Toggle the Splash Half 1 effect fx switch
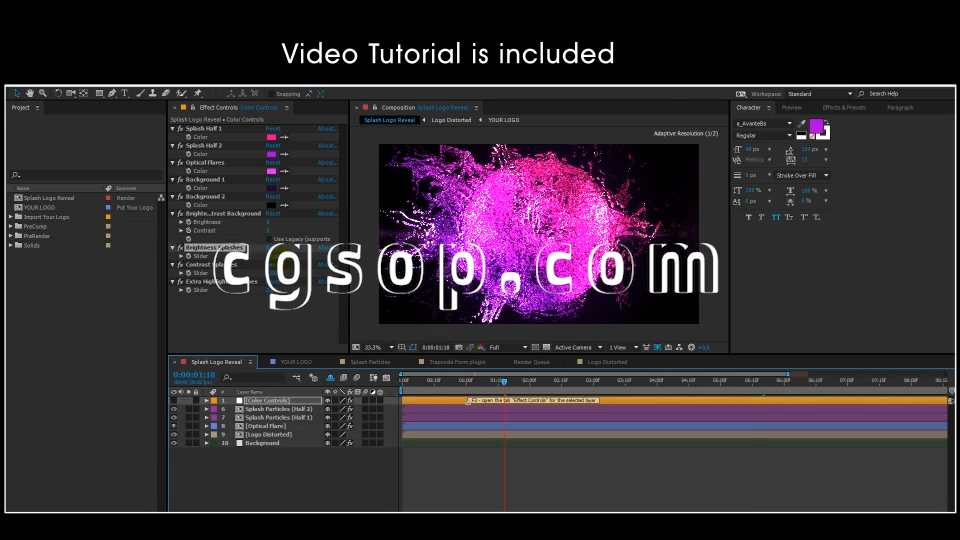This screenshot has height=540, width=960. [x=181, y=129]
